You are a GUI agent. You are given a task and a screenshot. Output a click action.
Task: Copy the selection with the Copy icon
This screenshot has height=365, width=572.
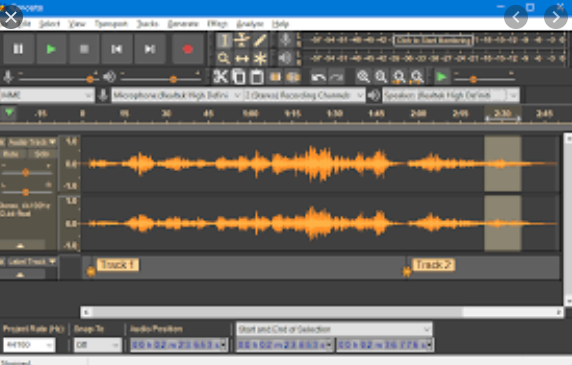click(x=239, y=77)
